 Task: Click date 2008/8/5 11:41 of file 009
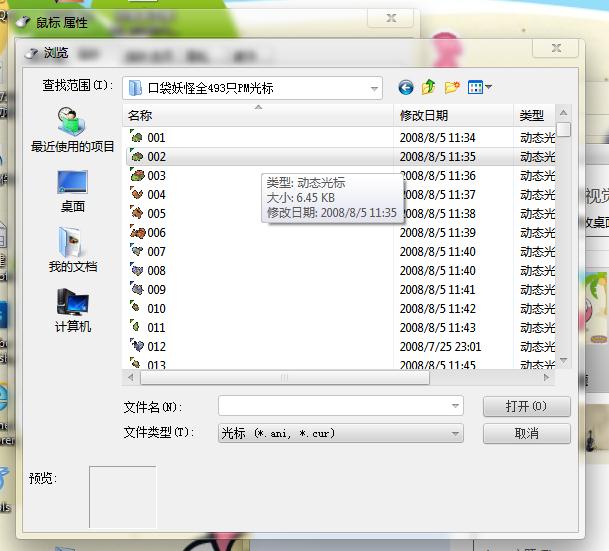pos(437,290)
